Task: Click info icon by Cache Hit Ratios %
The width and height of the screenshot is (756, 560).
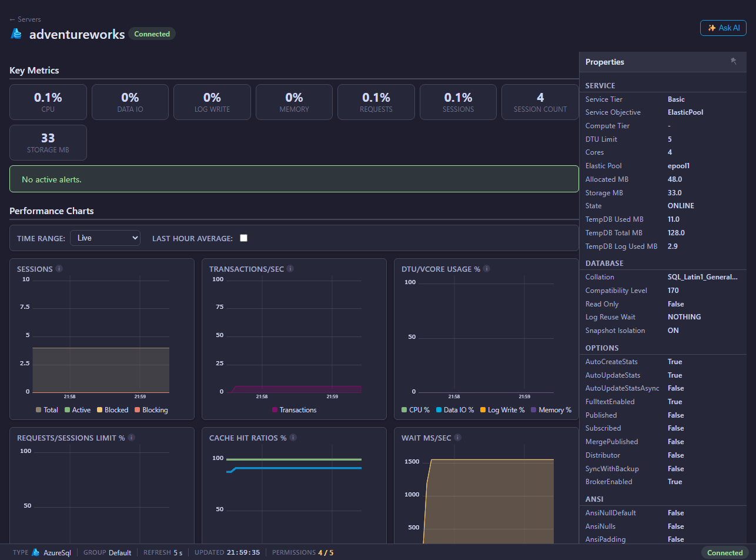Action: (293, 438)
